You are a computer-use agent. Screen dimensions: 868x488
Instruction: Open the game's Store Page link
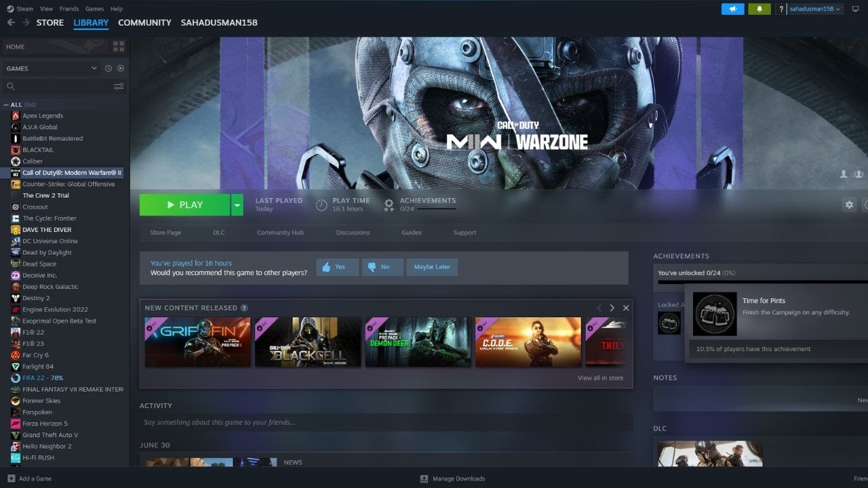[165, 232]
